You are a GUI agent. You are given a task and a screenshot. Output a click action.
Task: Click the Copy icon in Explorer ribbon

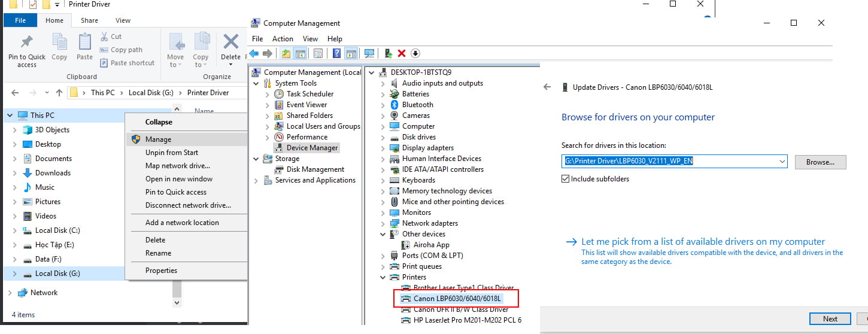click(x=59, y=47)
